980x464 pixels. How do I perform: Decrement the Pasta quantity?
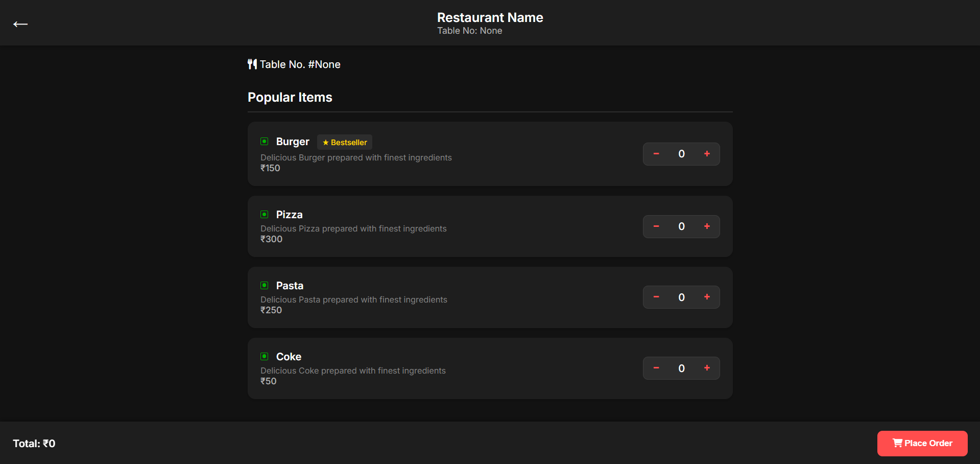coord(656,297)
